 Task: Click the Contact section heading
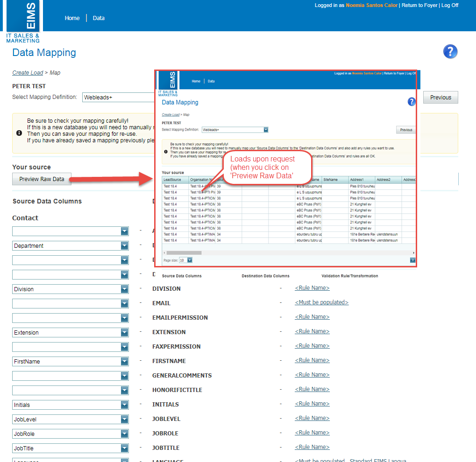click(25, 218)
